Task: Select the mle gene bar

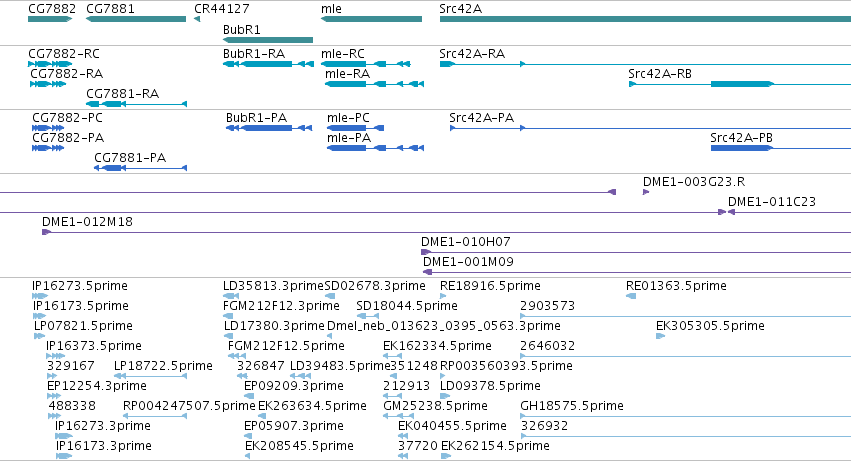Action: [x=371, y=20]
